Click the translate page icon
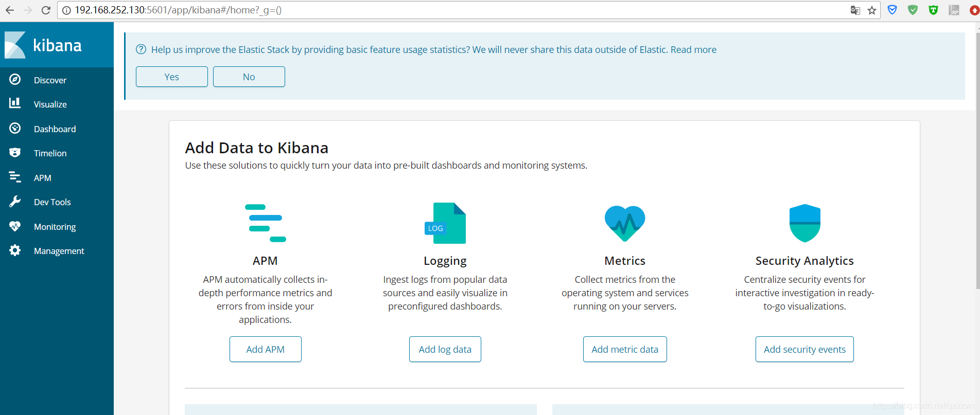 click(x=855, y=10)
